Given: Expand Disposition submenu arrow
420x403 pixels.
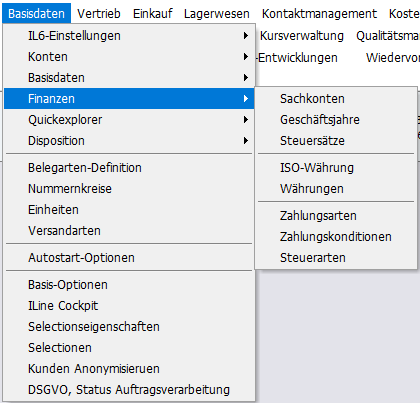Looking at the screenshot, I should tap(246, 141).
